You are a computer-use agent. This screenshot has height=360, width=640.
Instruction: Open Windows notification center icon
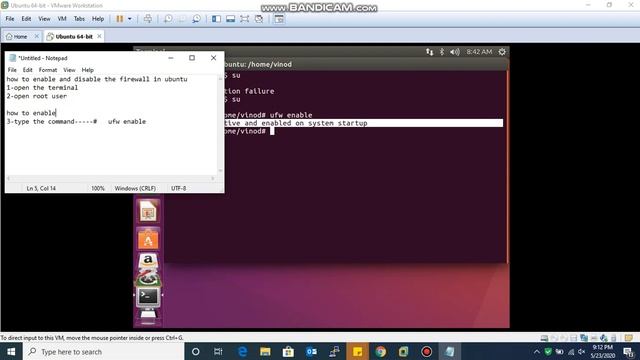click(x=629, y=351)
